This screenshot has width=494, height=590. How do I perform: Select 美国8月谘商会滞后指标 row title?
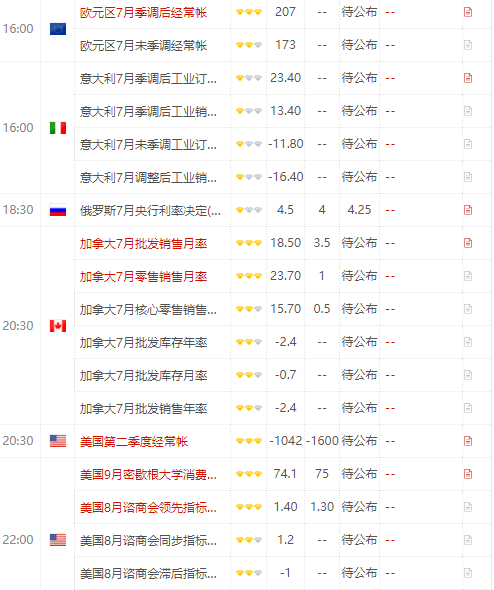(x=148, y=574)
